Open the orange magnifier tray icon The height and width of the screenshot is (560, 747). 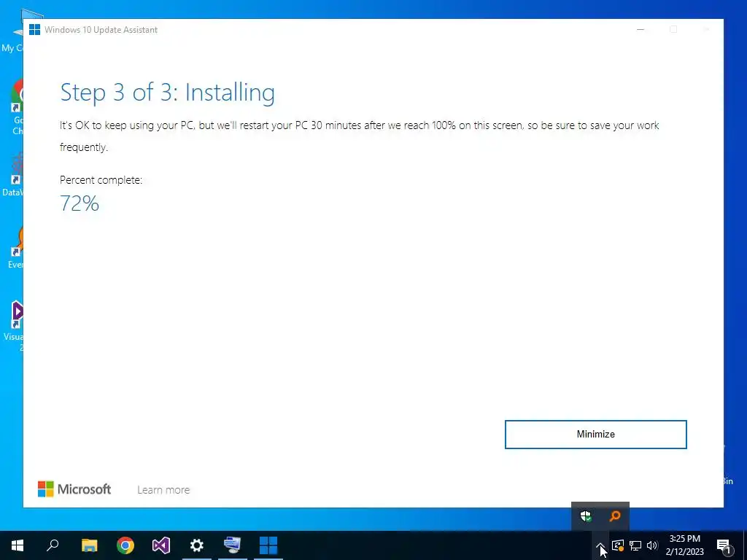(x=615, y=516)
